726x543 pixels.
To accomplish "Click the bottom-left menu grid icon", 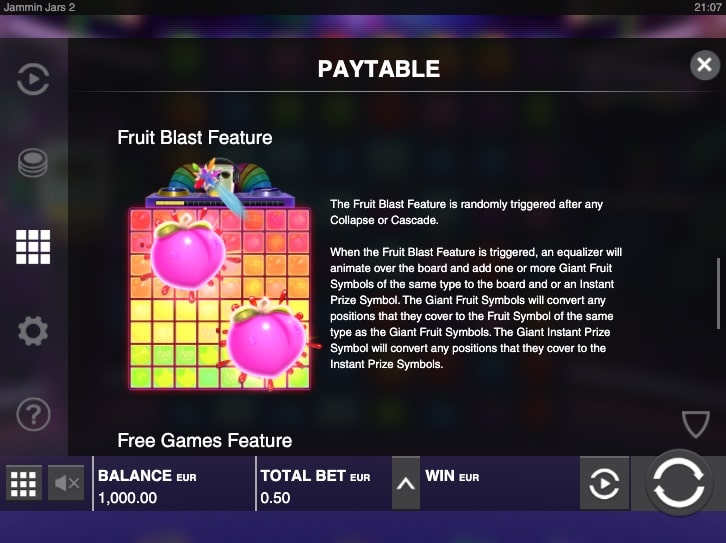I will tap(23, 484).
